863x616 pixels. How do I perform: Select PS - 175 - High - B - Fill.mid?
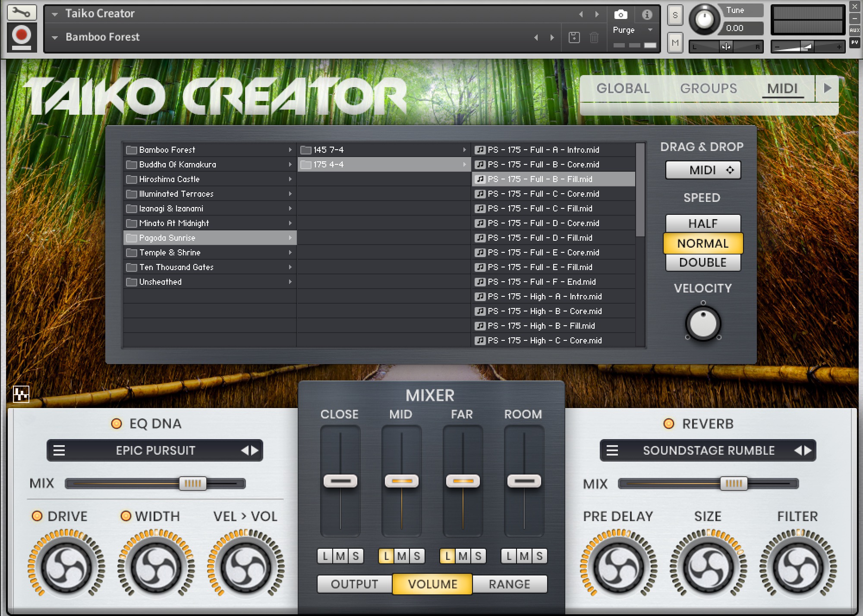coord(553,326)
